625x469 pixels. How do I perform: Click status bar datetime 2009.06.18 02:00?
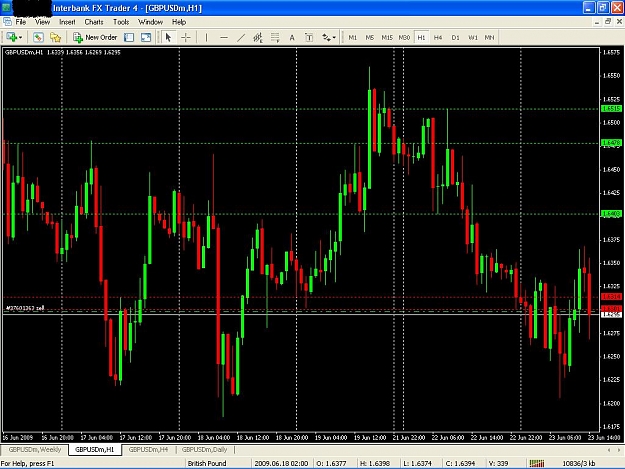281,463
